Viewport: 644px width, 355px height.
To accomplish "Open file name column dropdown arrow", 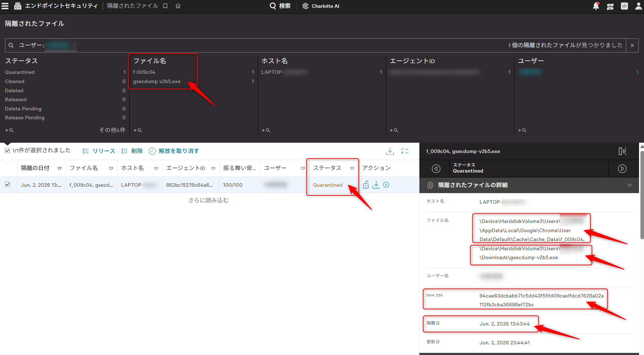I will (x=111, y=168).
